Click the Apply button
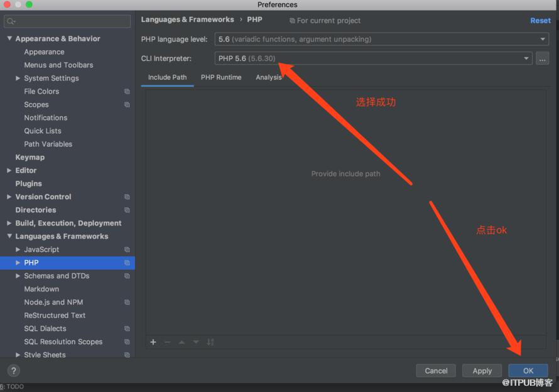 [x=482, y=371]
